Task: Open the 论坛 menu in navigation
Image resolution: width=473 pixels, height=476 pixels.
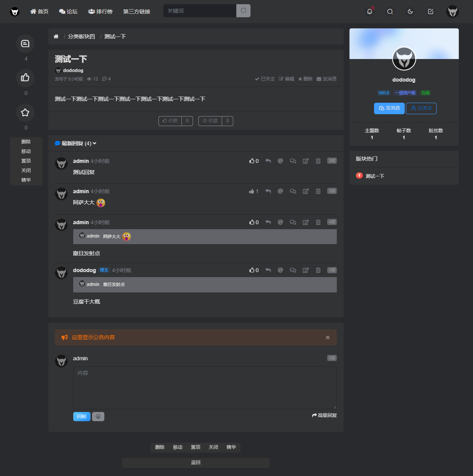Action: point(68,11)
